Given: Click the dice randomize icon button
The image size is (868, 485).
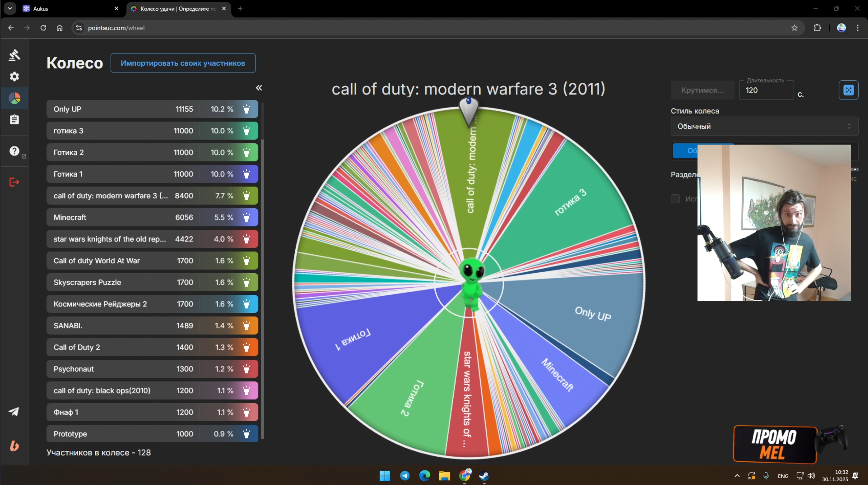Looking at the screenshot, I should (848, 90).
